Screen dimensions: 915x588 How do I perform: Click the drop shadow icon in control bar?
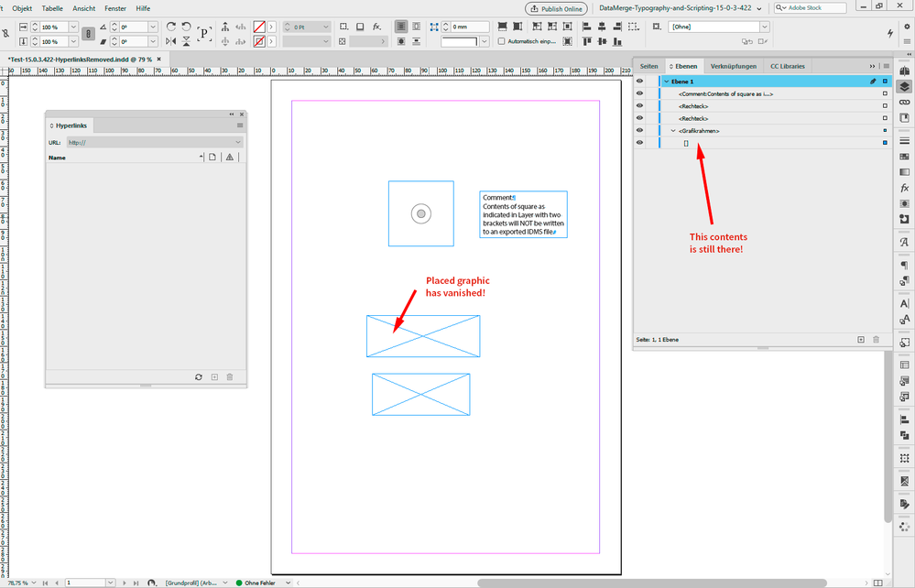point(360,27)
